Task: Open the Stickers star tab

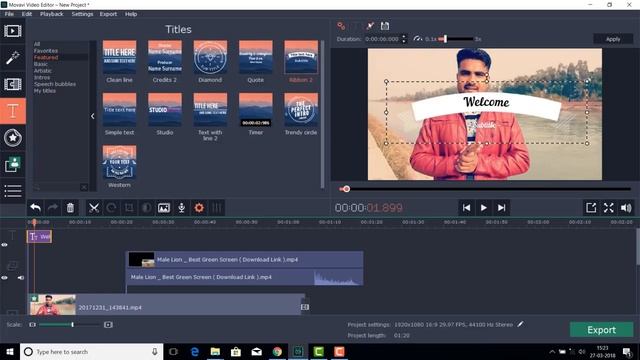Action: [x=13, y=138]
